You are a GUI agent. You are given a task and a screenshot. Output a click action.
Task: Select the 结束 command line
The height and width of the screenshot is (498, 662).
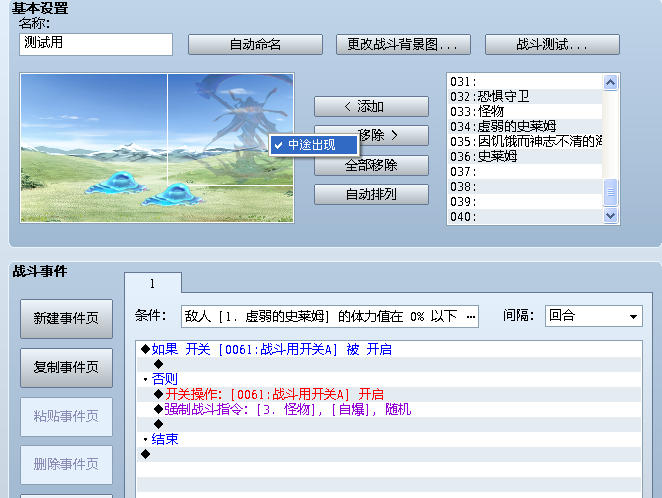point(388,439)
